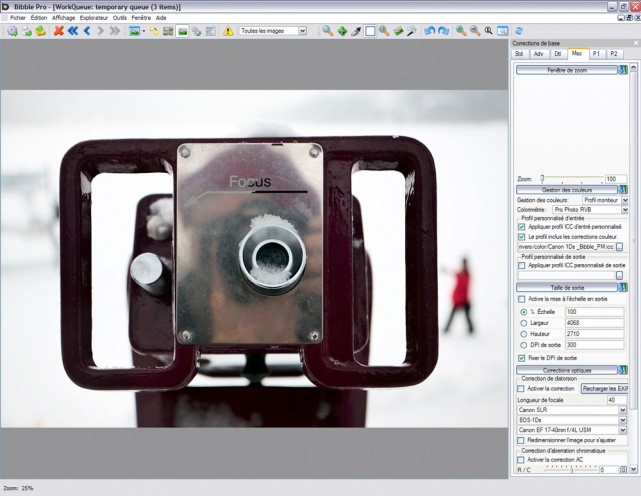Click the fit-to-window zoom icon
This screenshot has width=641, height=496.
pos(502,31)
